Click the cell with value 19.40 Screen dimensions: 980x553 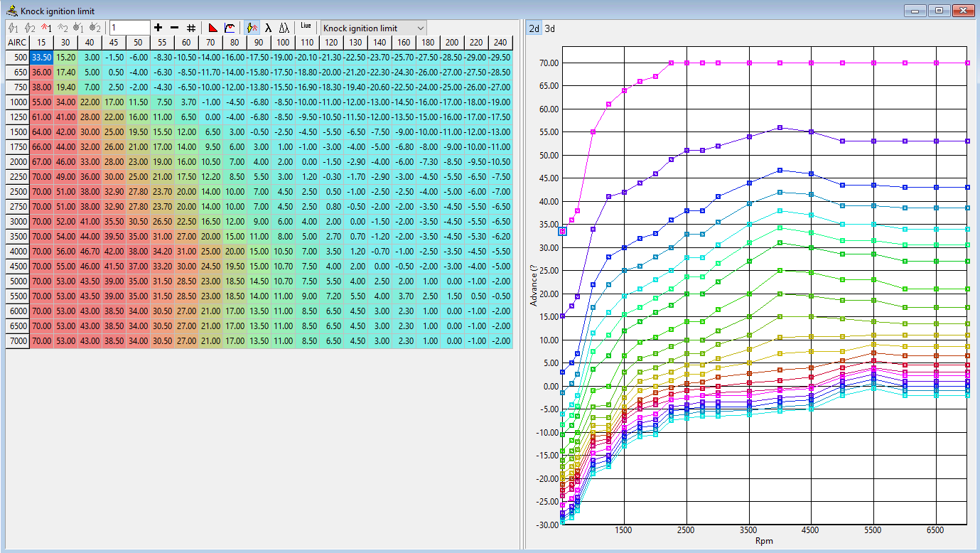65,87
